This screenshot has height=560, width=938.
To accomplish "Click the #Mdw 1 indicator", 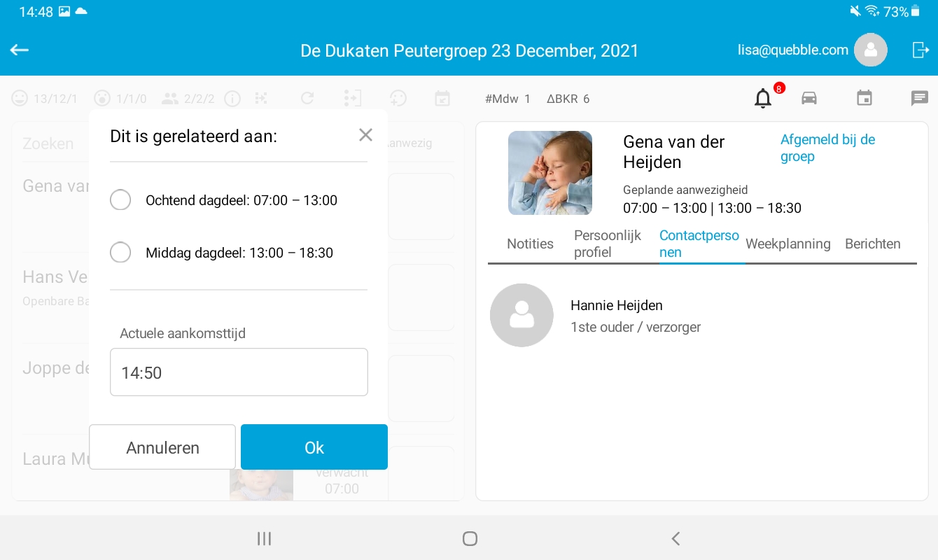I will tap(507, 99).
